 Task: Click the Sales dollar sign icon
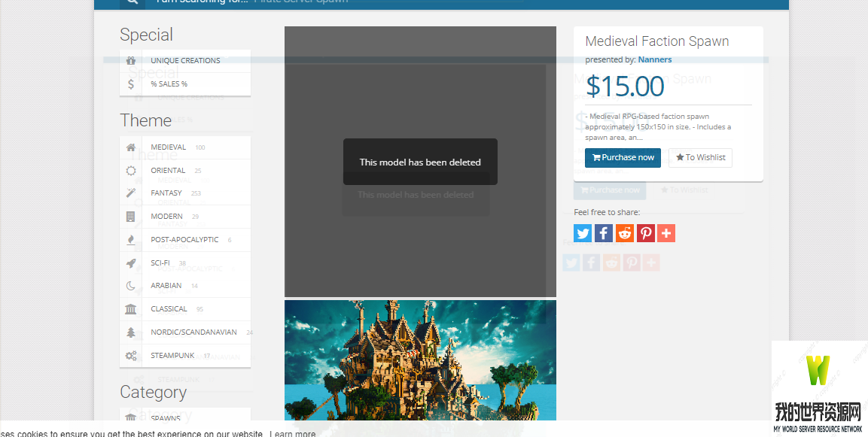point(131,83)
